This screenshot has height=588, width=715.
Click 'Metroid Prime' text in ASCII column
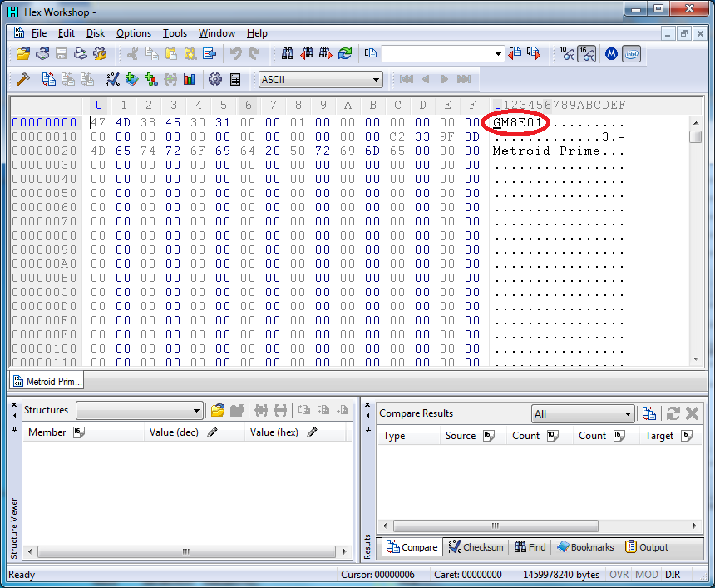click(x=546, y=151)
